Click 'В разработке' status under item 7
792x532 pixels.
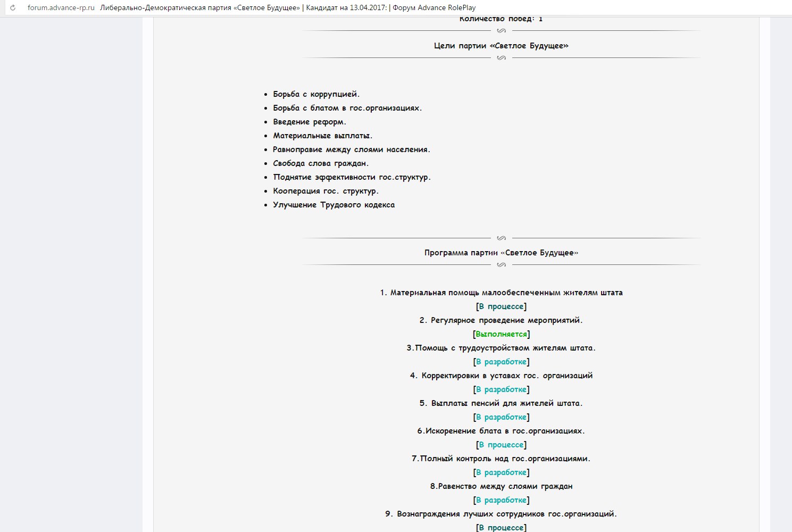(501, 472)
